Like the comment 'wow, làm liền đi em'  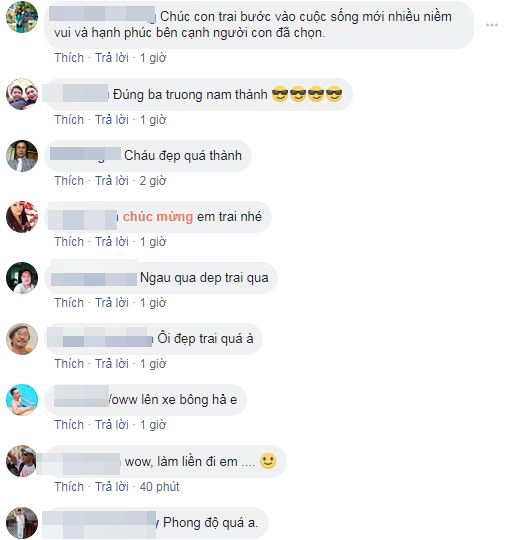pos(69,487)
